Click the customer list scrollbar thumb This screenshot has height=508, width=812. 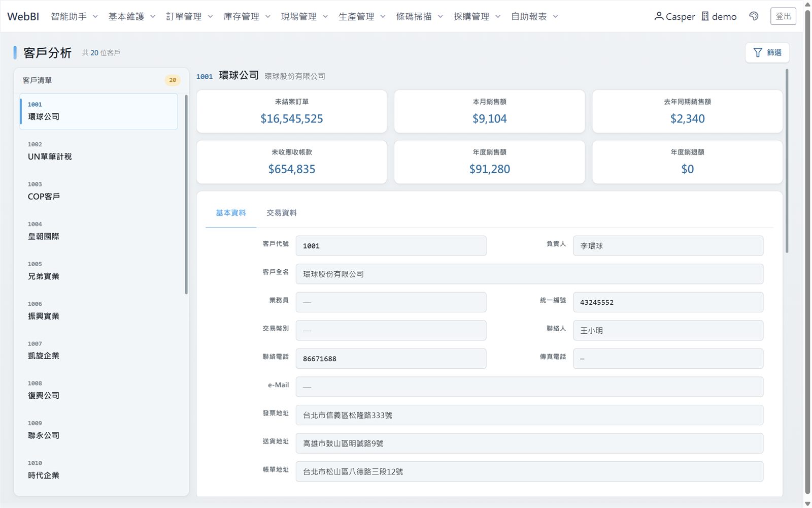tap(186, 195)
